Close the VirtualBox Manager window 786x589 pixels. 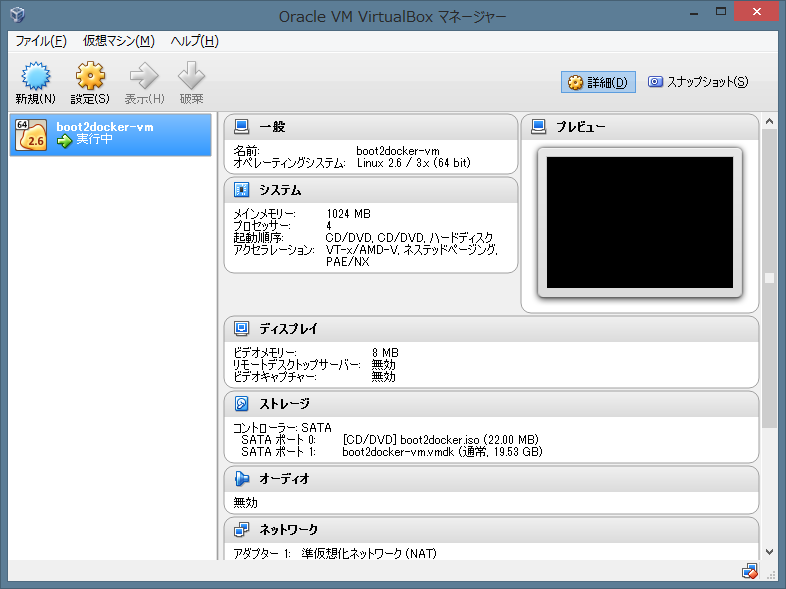click(x=756, y=12)
